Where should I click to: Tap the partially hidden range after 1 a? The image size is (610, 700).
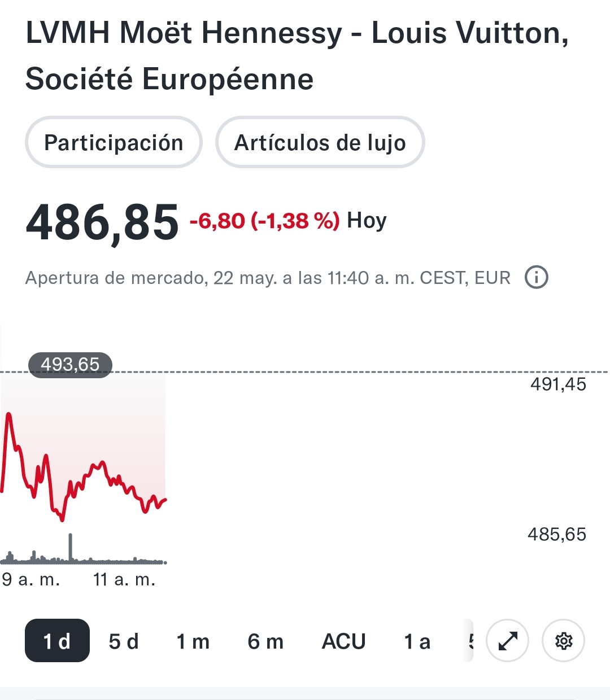click(x=469, y=641)
